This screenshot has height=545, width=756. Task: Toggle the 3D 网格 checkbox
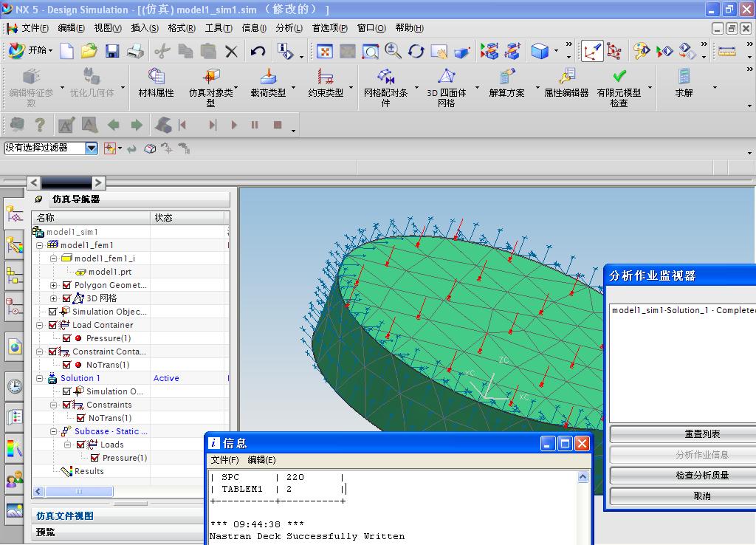coord(67,298)
